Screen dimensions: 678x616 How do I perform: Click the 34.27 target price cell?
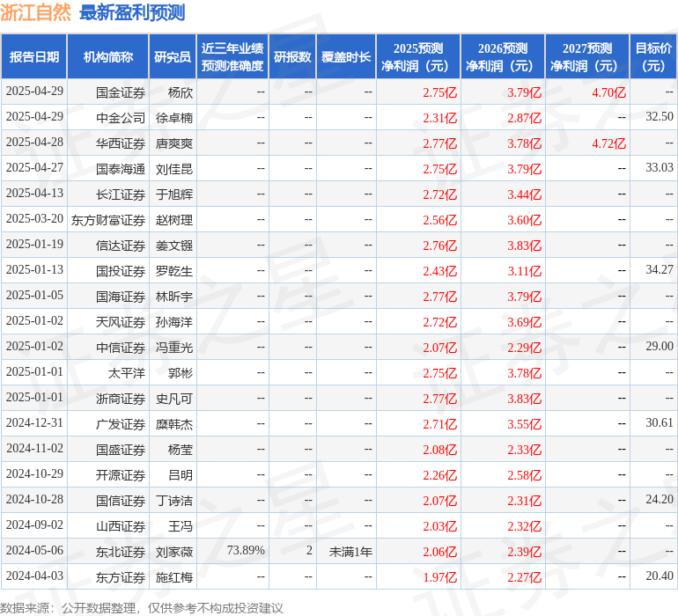point(659,270)
